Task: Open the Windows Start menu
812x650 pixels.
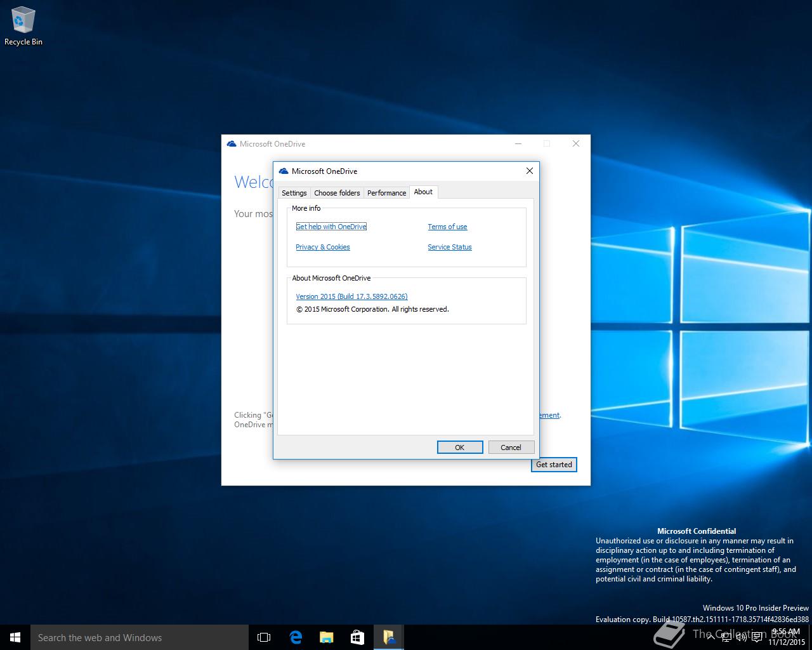Action: (15, 637)
